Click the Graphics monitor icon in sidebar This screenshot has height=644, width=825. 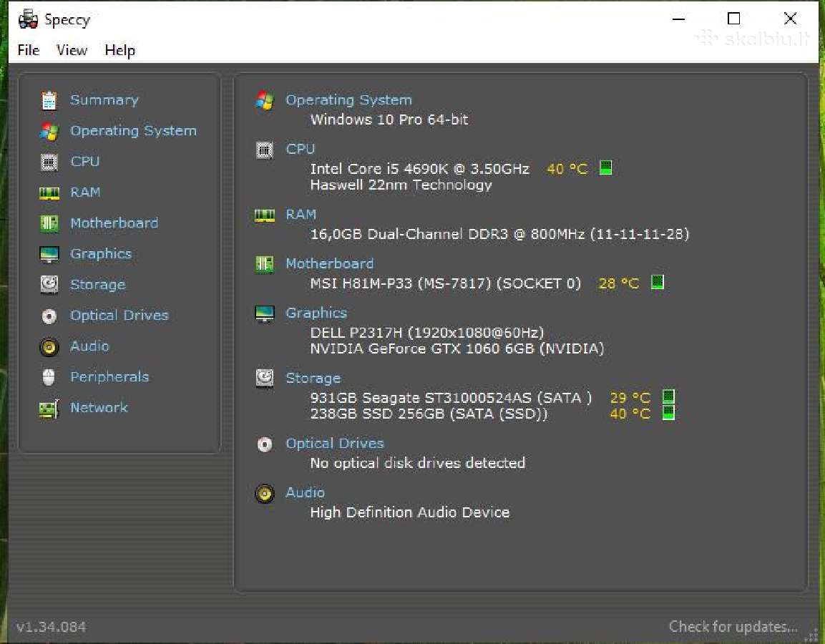coord(49,254)
